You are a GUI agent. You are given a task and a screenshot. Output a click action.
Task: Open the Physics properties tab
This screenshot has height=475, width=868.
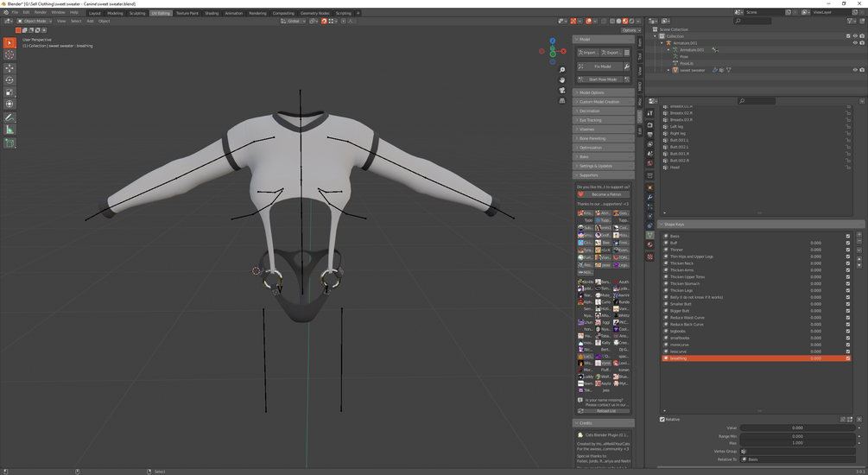[649, 216]
